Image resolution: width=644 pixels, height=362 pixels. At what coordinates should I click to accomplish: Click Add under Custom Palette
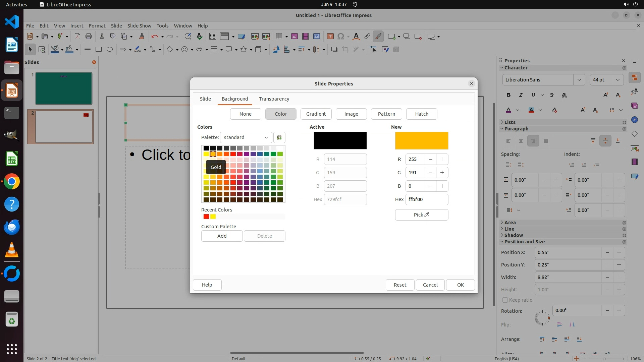(222, 236)
